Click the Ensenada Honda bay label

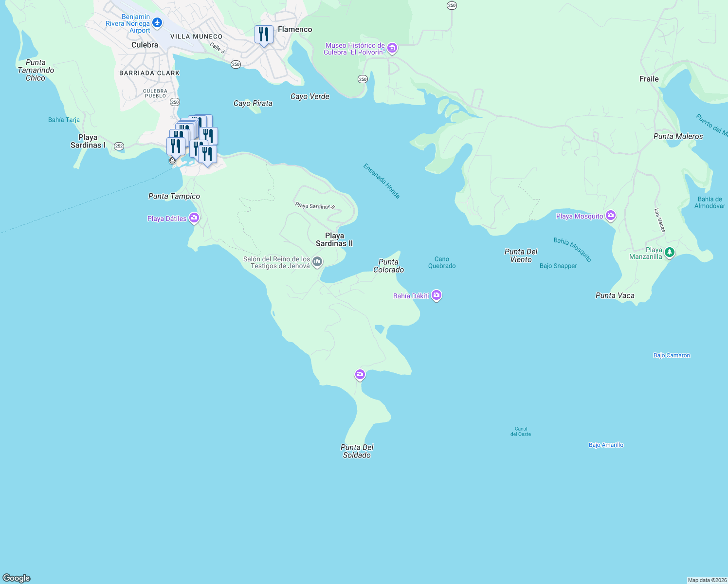[382, 181]
